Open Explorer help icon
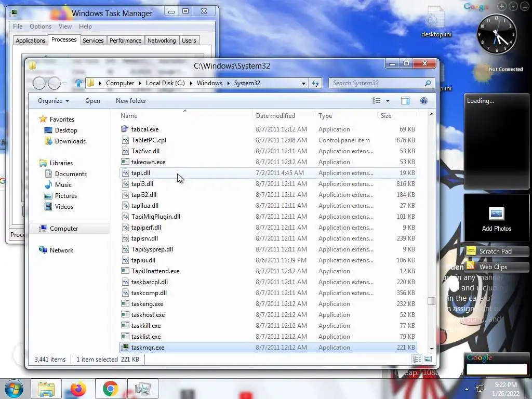Viewport: 532px width, 399px height. pyautogui.click(x=424, y=101)
